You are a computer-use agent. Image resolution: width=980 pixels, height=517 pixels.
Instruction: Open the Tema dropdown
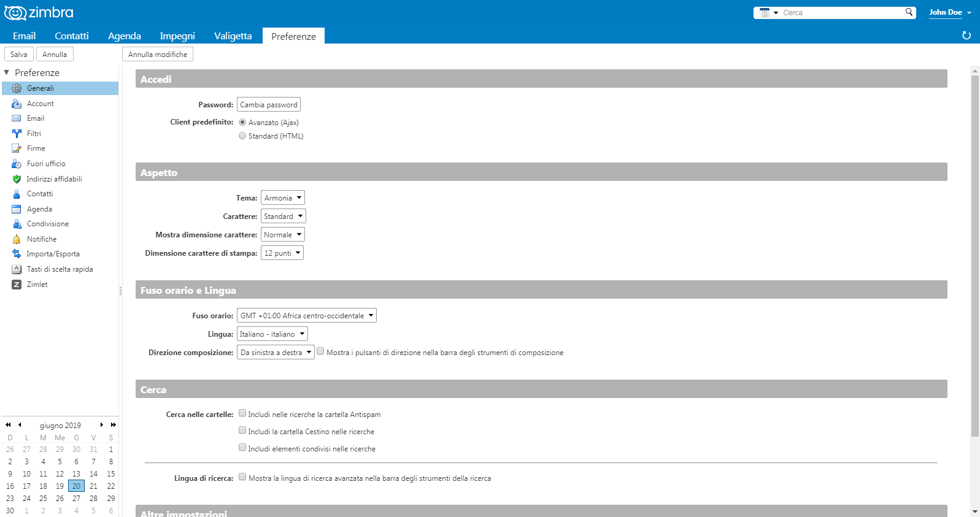click(x=283, y=197)
